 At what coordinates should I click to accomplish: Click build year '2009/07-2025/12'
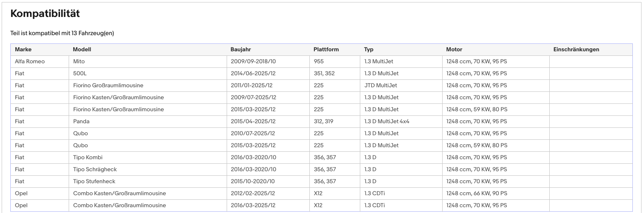[253, 97]
